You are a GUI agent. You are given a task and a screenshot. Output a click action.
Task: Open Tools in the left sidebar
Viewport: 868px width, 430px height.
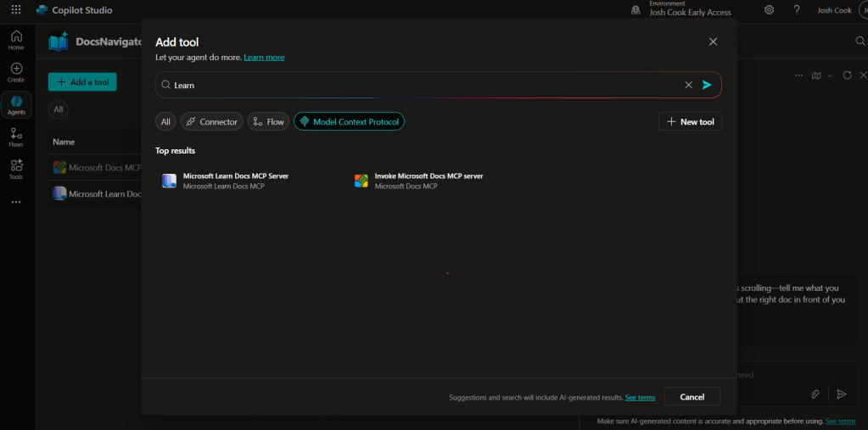coord(16,170)
